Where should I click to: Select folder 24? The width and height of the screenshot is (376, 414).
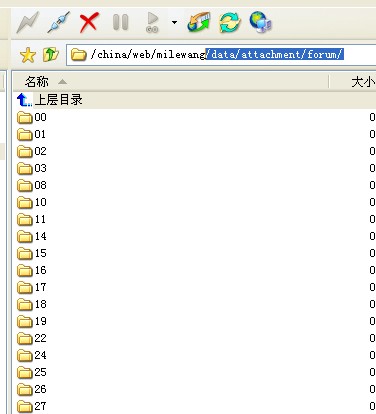tap(32, 355)
